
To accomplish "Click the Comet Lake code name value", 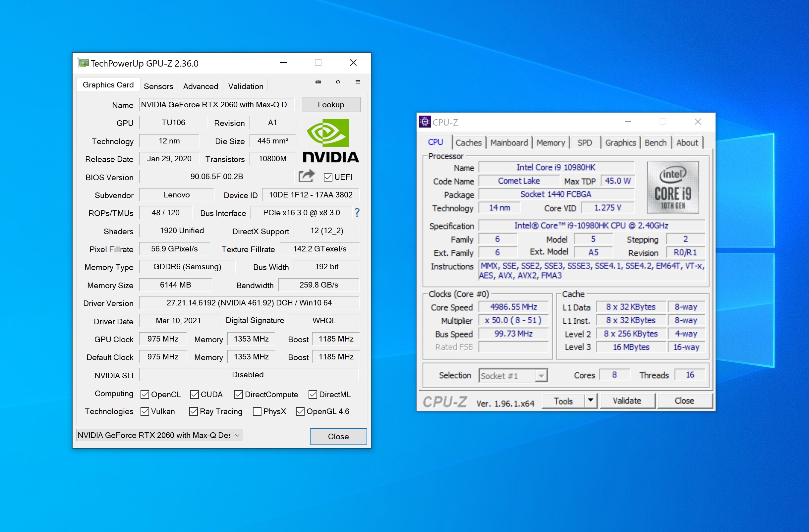I will click(519, 181).
